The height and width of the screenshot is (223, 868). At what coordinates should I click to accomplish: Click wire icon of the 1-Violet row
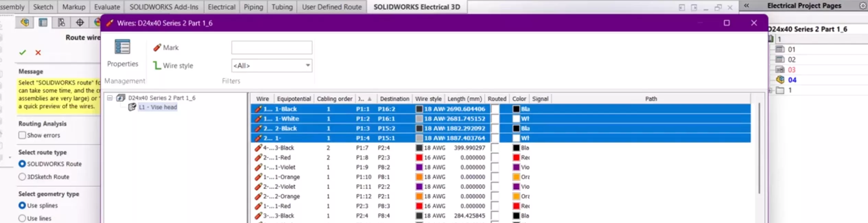258,167
